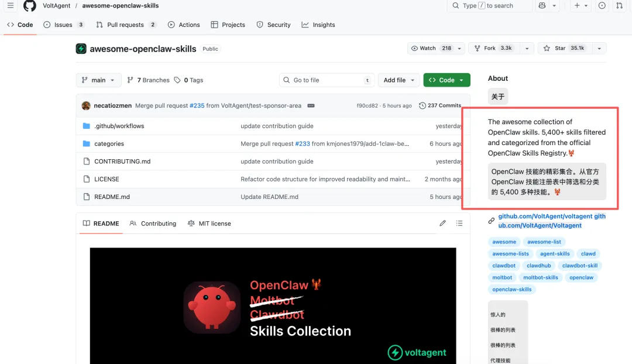Open the CONTRIBUTING.md file
The width and height of the screenshot is (632, 364).
122,162
